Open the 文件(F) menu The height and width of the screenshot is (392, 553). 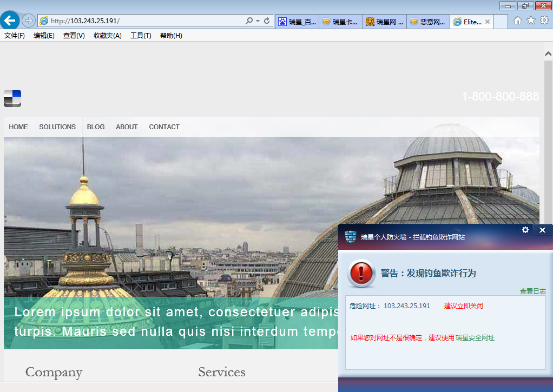(x=15, y=36)
